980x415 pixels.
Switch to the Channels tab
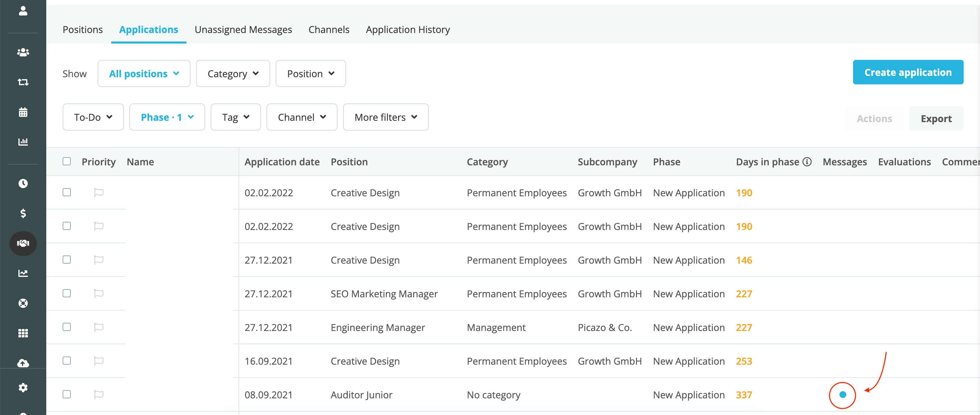click(329, 30)
